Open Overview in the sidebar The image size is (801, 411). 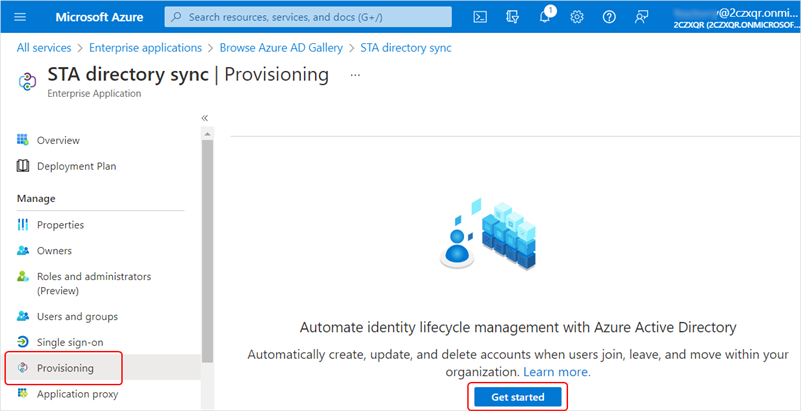coord(58,140)
